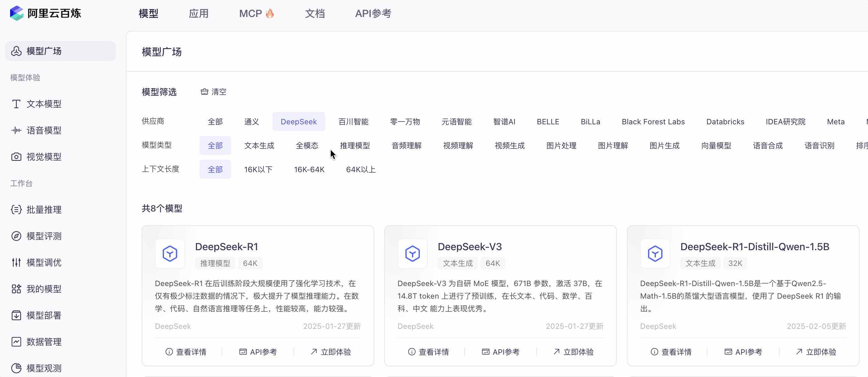868x377 pixels.
Task: Click the 阿里云百炼 logo icon
Action: tap(16, 13)
